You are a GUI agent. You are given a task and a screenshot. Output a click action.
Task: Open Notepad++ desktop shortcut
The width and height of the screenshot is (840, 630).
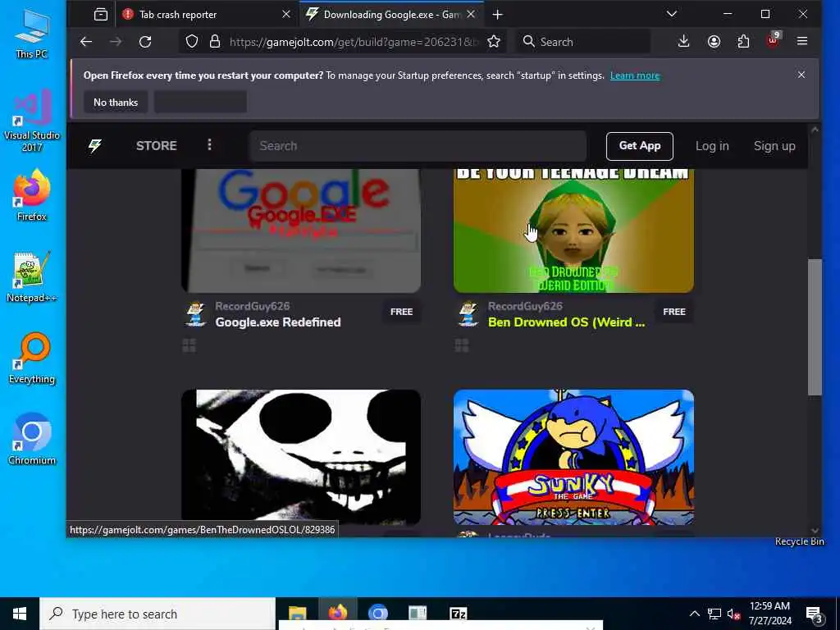pos(32,277)
